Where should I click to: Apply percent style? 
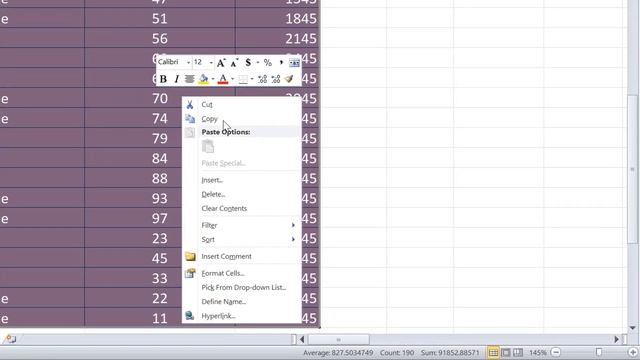(x=267, y=63)
